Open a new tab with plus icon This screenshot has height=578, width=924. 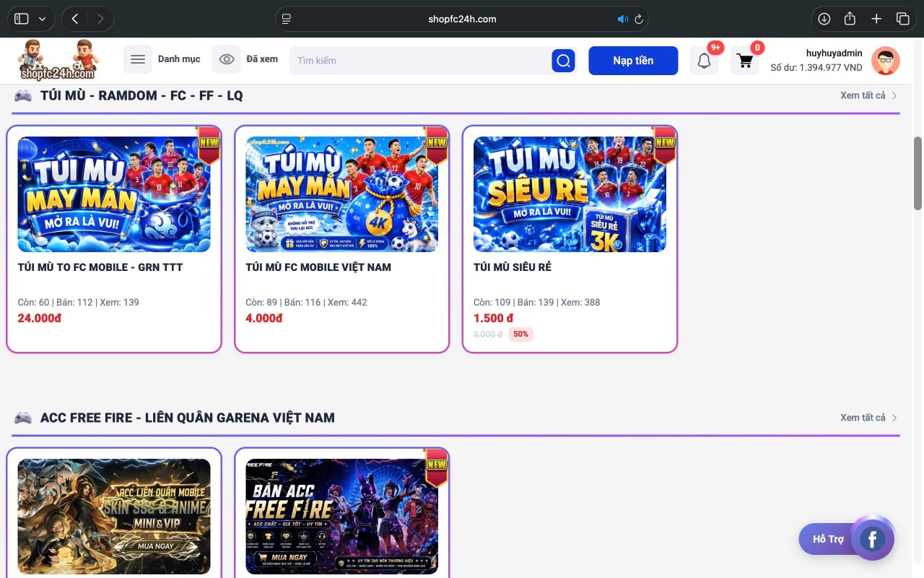[876, 19]
